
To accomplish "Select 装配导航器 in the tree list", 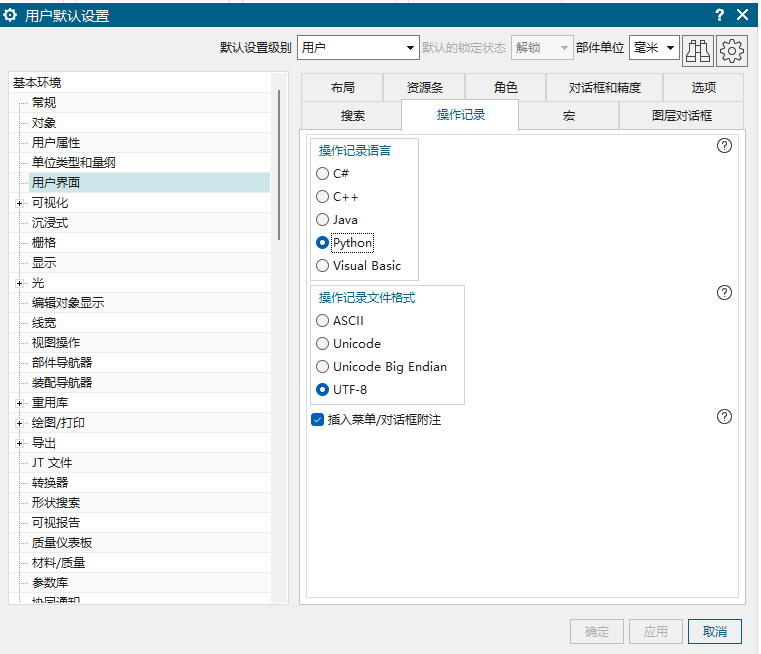I will click(62, 383).
